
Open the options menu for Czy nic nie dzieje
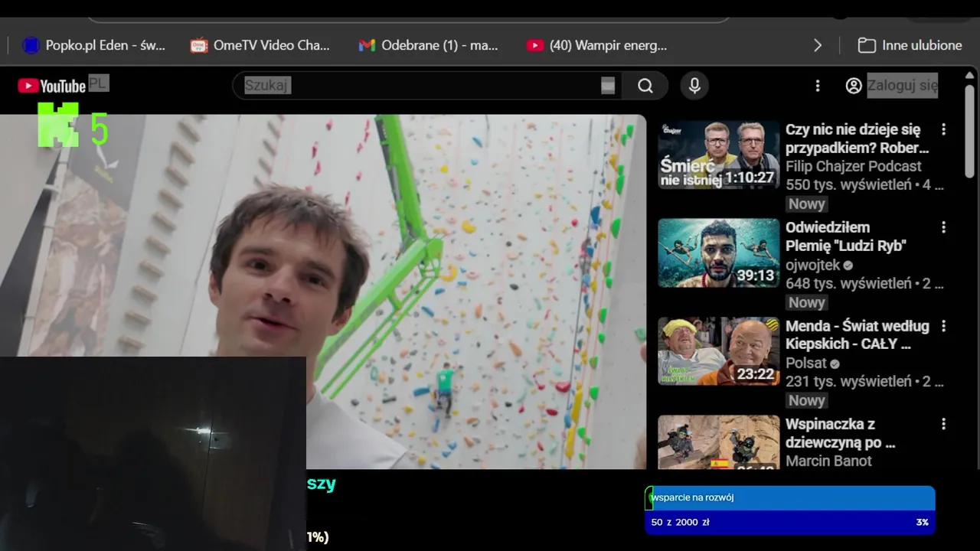click(x=943, y=129)
